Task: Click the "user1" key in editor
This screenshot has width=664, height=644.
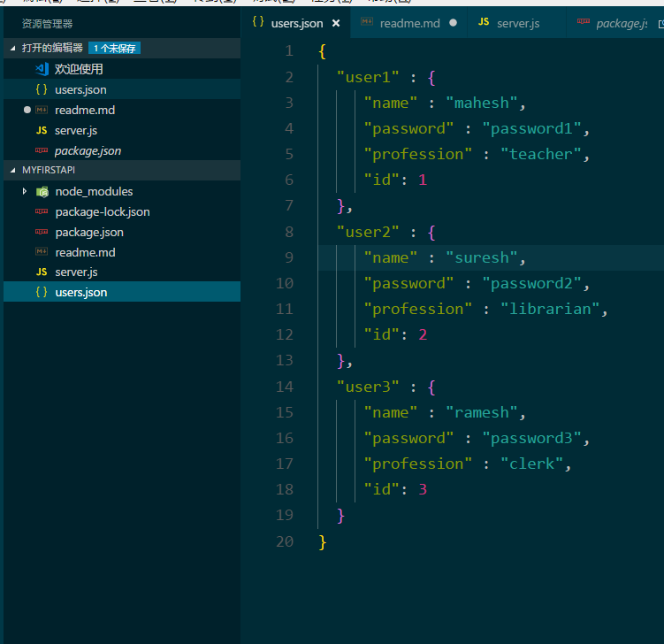Action: click(368, 78)
